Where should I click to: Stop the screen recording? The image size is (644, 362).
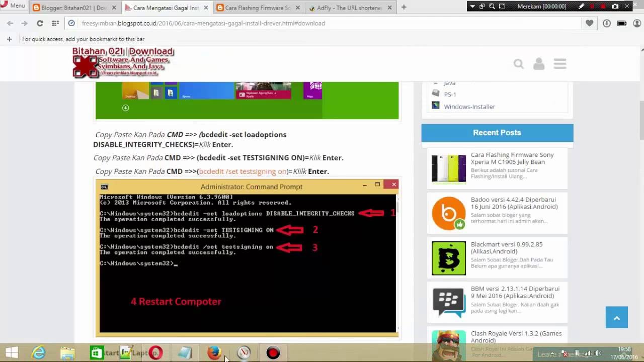(603, 6)
